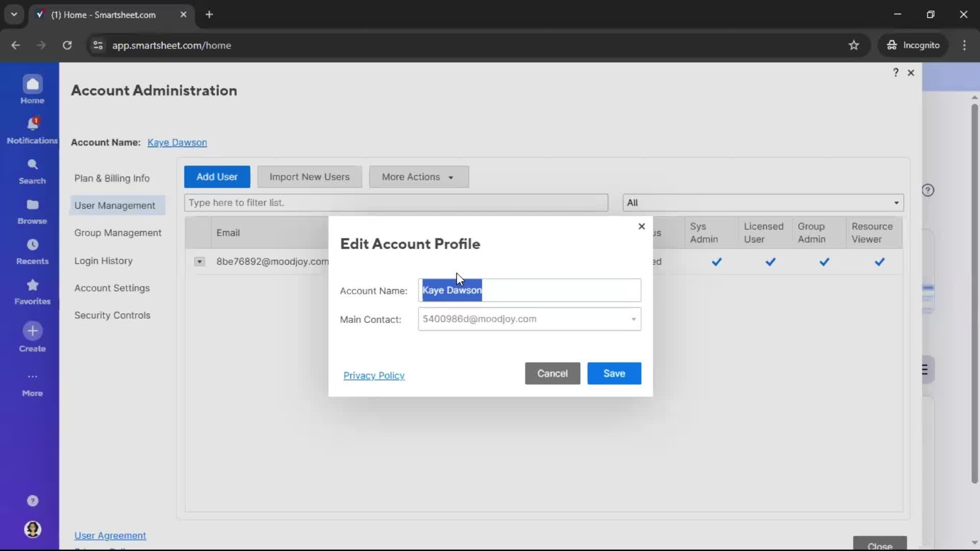Open the Favorites panel
The height and width of the screenshot is (551, 980).
pyautogui.click(x=32, y=291)
